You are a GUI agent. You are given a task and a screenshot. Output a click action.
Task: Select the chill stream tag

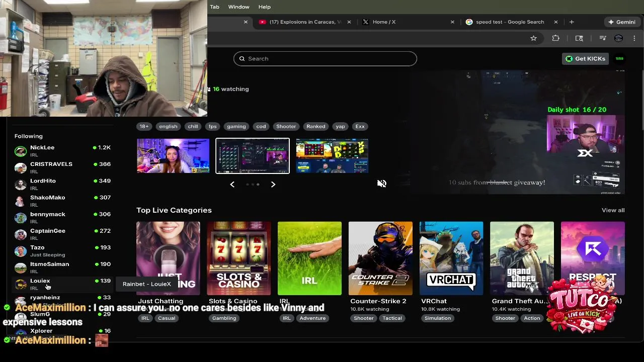pyautogui.click(x=193, y=127)
